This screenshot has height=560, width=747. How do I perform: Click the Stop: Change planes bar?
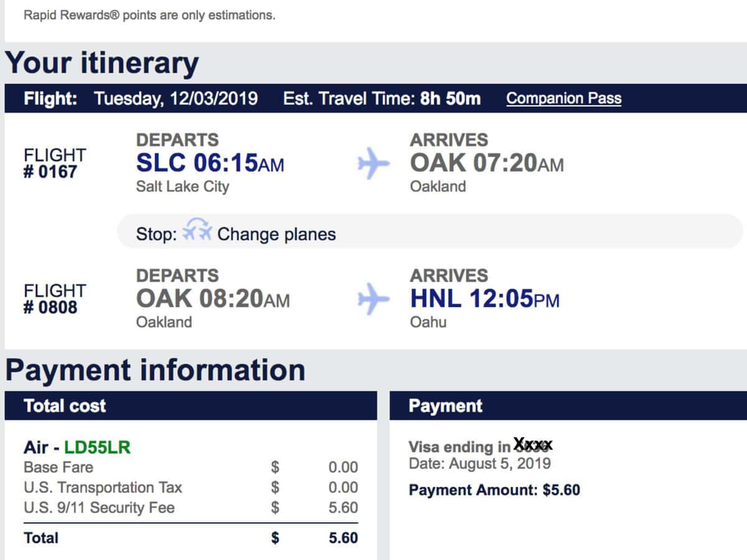coord(430,231)
